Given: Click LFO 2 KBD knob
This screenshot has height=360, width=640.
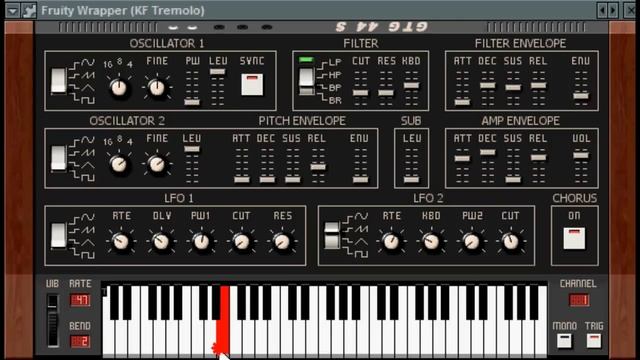Looking at the screenshot, I should pyautogui.click(x=431, y=242).
